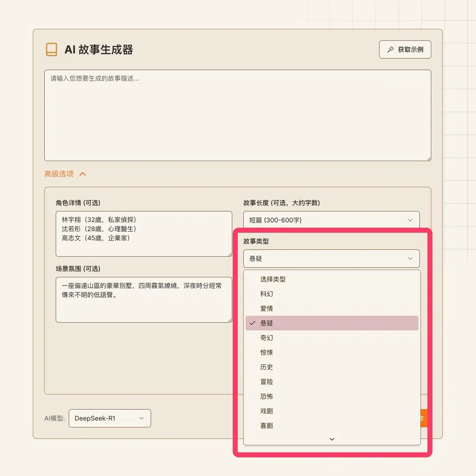Image resolution: width=476 pixels, height=476 pixels.
Task: Click the book icon beside AI 故事生成器
Action: [51, 49]
